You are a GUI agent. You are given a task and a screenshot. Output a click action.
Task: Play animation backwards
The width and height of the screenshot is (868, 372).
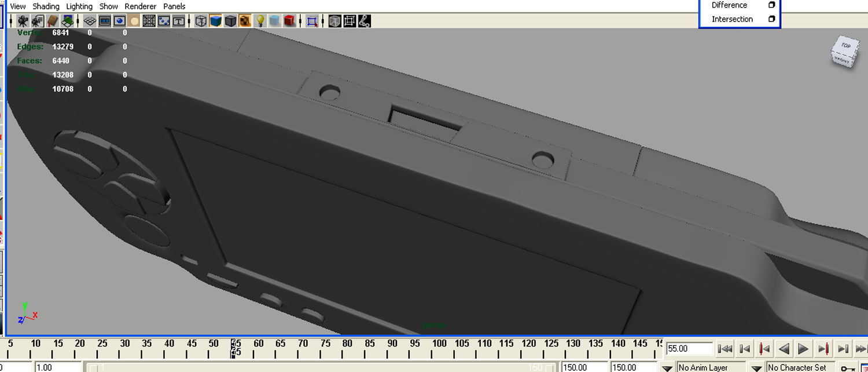(784, 349)
